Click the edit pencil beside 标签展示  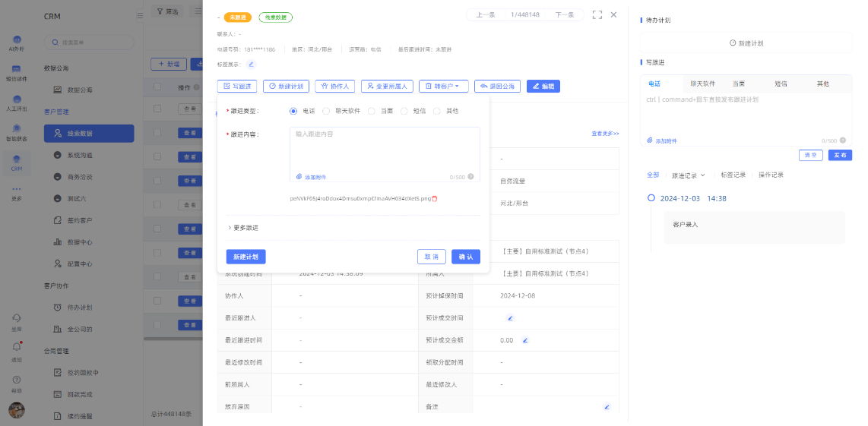[251, 65]
